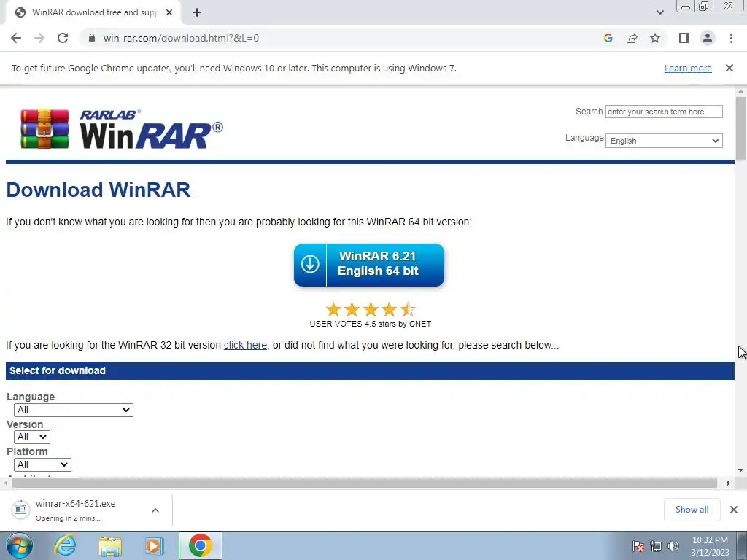Open the Windows Start menu
This screenshot has width=747, height=560.
19,545
